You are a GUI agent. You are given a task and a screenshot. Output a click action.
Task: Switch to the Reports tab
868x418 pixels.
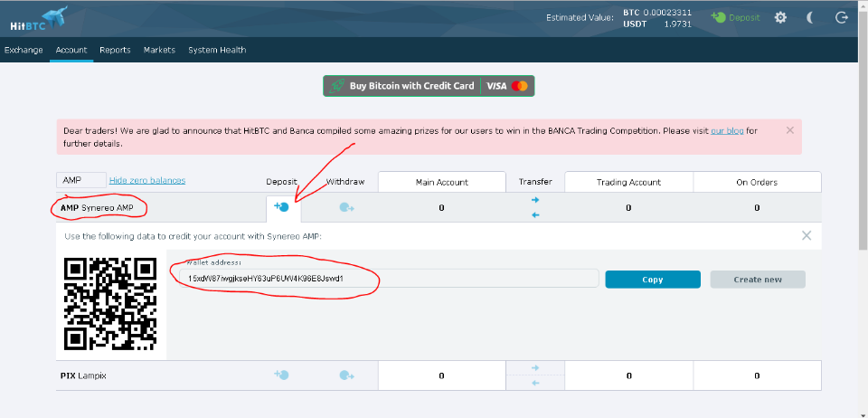(x=115, y=50)
